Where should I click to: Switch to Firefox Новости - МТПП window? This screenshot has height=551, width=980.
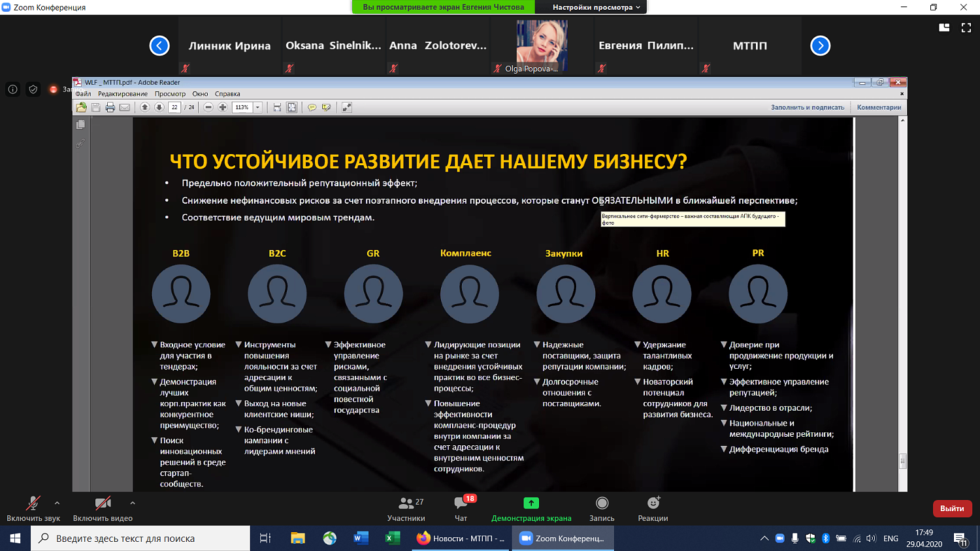[x=461, y=539]
